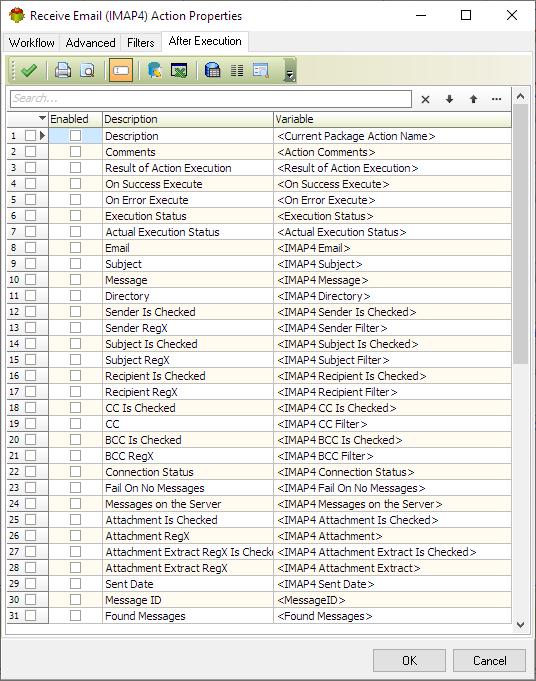
Task: Open the toolbar overflow options arrow
Action: 289,75
